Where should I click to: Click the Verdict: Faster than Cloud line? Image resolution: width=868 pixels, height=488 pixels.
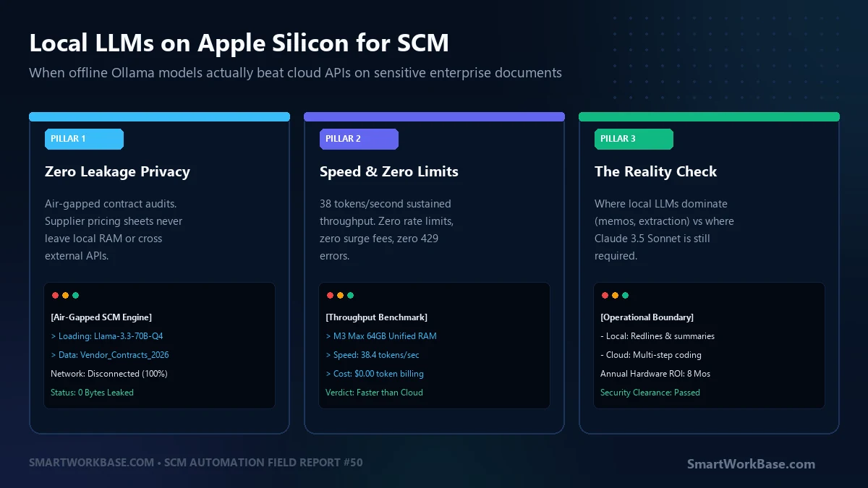click(374, 393)
